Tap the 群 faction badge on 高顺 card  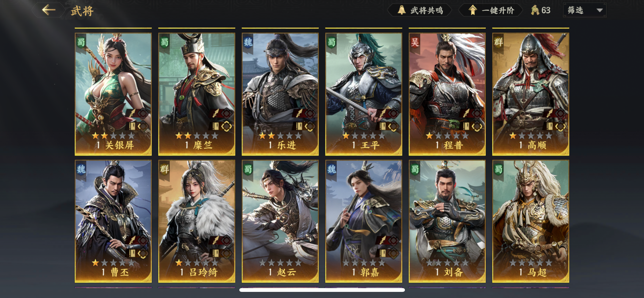coord(498,42)
